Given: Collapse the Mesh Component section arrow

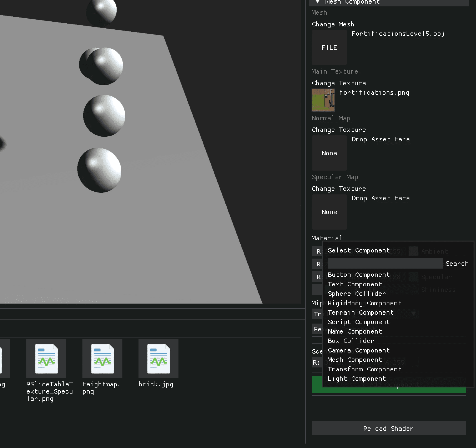Looking at the screenshot, I should (x=318, y=2).
